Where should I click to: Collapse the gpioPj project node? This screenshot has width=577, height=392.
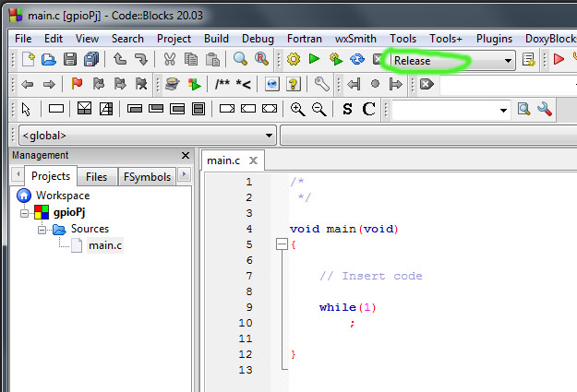tap(24, 213)
